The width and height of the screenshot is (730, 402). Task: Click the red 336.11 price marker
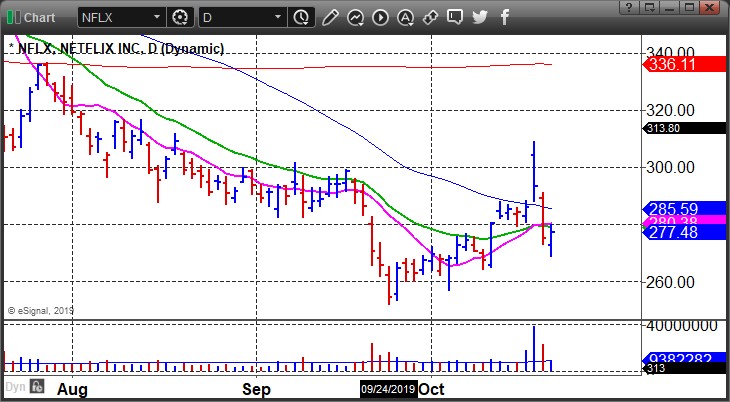pyautogui.click(x=684, y=64)
